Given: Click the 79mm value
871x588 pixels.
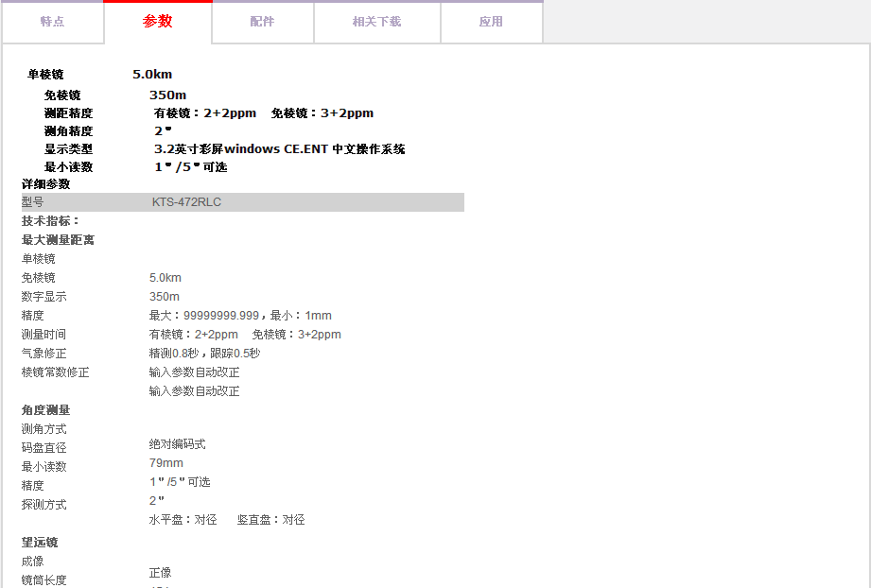Looking at the screenshot, I should [x=166, y=463].
